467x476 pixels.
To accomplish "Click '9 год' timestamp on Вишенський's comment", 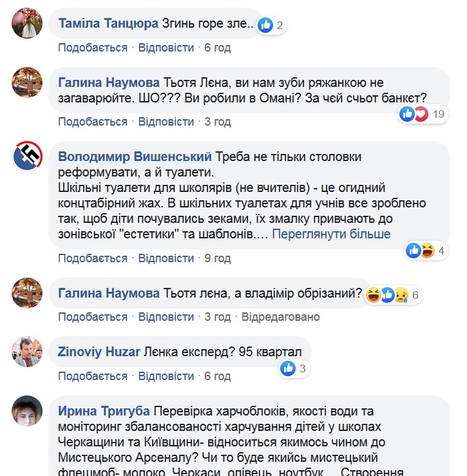I will pos(218,258).
